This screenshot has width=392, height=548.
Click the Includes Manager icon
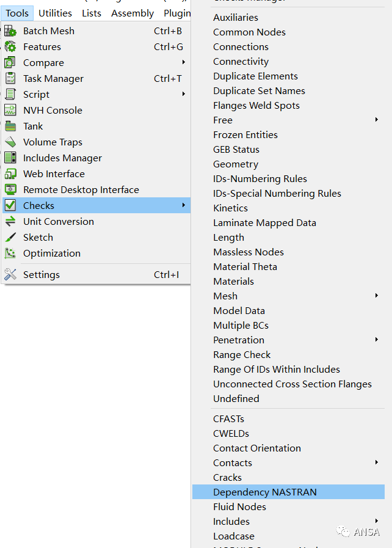click(x=10, y=158)
